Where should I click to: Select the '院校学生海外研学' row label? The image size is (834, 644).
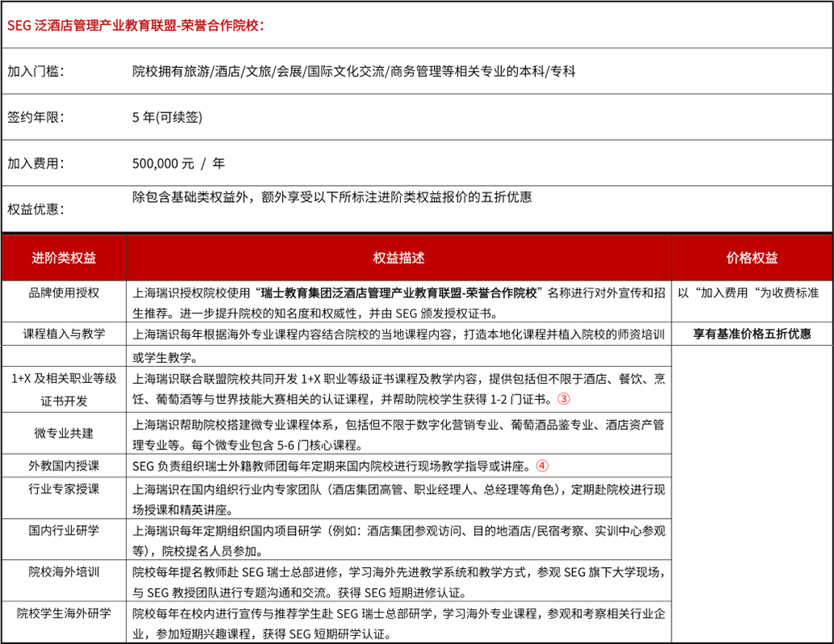[64, 613]
